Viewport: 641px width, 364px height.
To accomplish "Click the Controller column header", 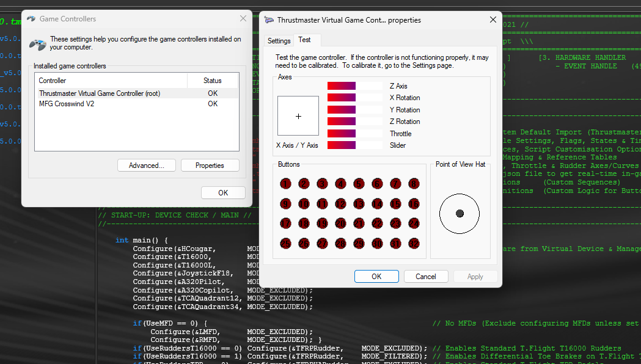I will point(111,81).
